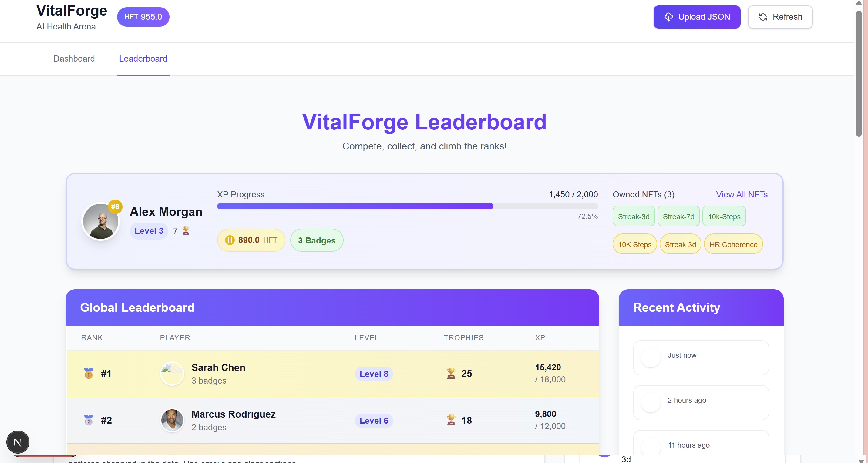Click Marcus Rodriguez's avatar photo
The width and height of the screenshot is (868, 463).
click(172, 420)
